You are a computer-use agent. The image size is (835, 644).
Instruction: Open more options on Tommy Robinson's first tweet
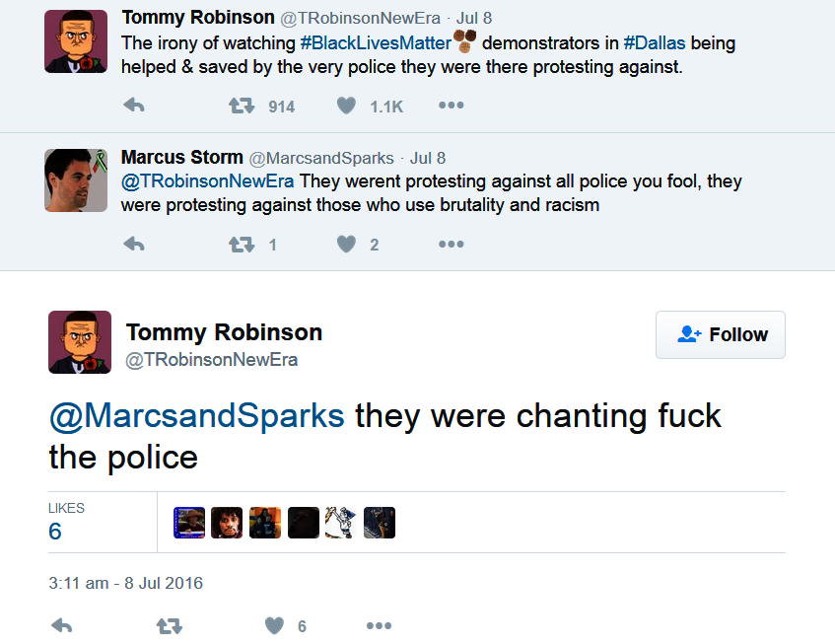point(451,106)
